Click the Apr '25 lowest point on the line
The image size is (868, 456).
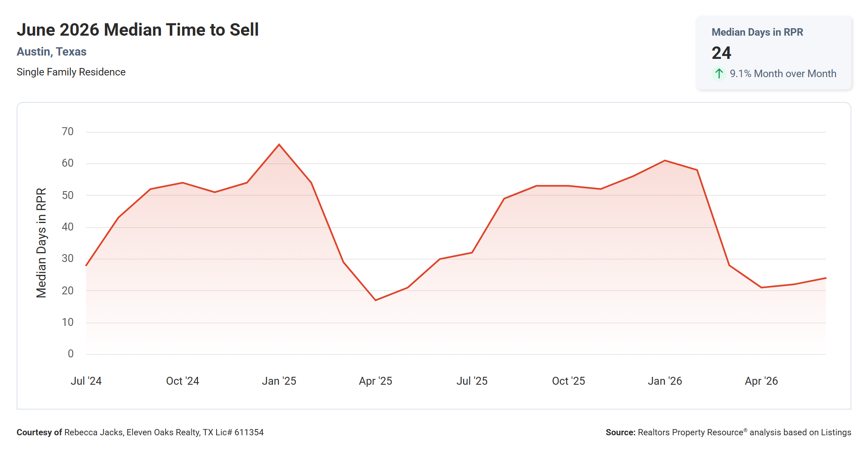[376, 300]
